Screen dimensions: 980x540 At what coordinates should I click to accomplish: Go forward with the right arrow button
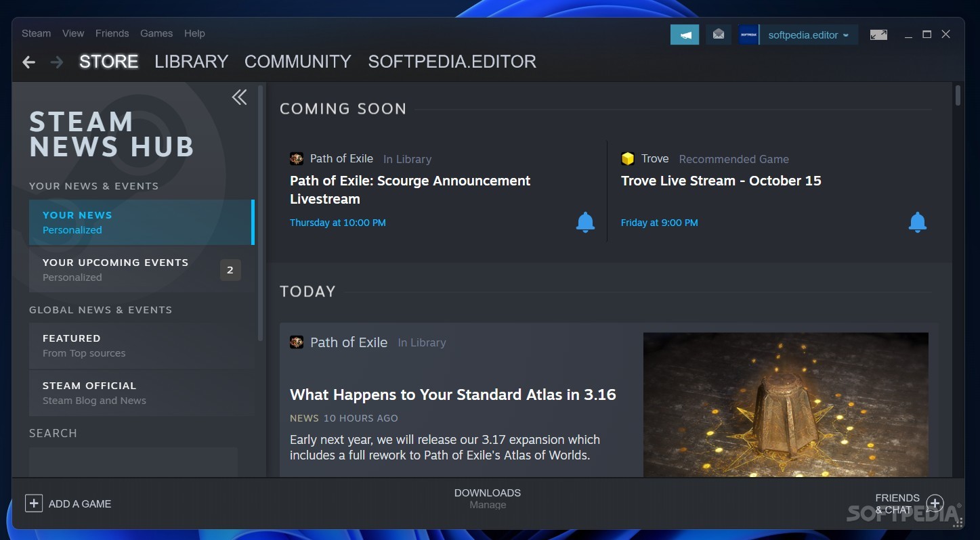pyautogui.click(x=57, y=62)
